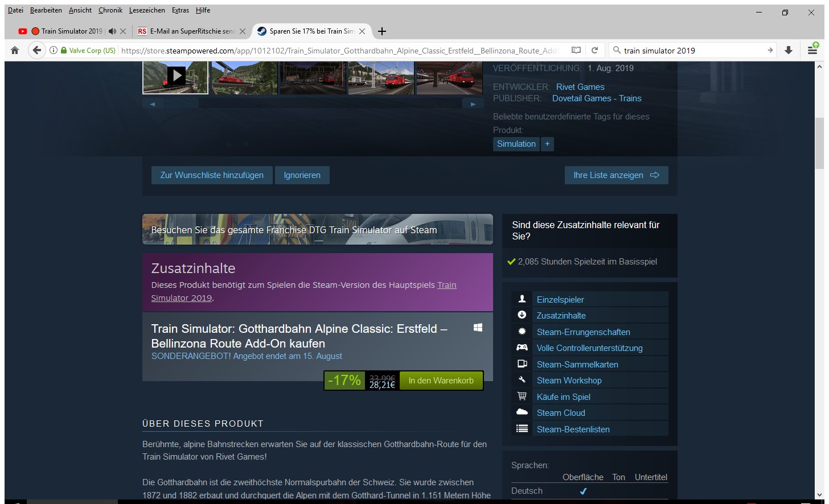Open a new tab with the plus icon

coord(382,31)
